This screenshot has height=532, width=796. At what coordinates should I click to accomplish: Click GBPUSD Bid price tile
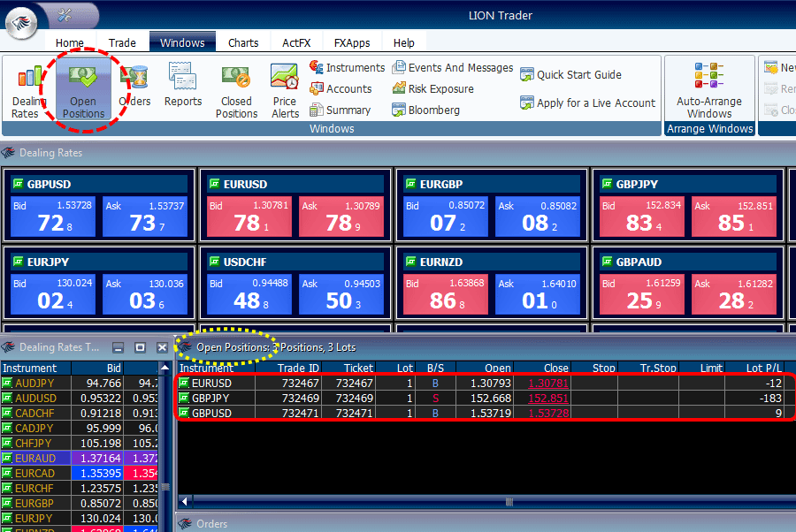[x=53, y=217]
